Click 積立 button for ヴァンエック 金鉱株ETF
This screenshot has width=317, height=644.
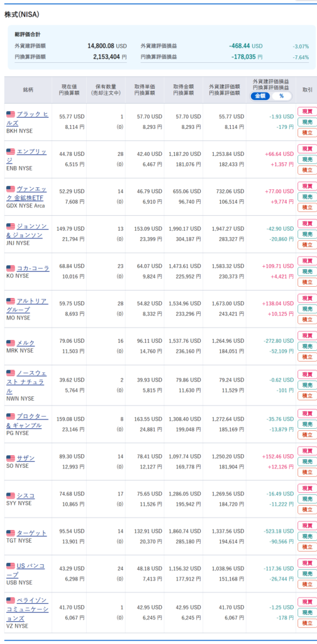[307, 208]
